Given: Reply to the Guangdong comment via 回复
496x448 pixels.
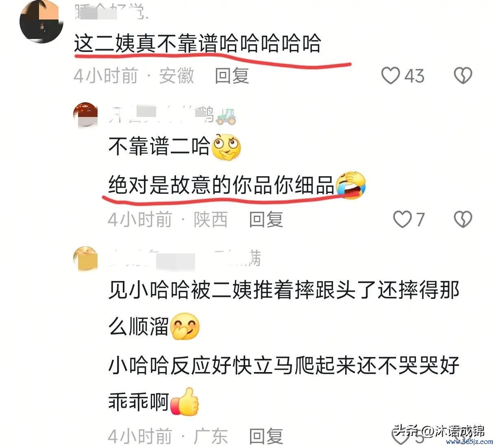Looking at the screenshot, I should pyautogui.click(x=266, y=436).
